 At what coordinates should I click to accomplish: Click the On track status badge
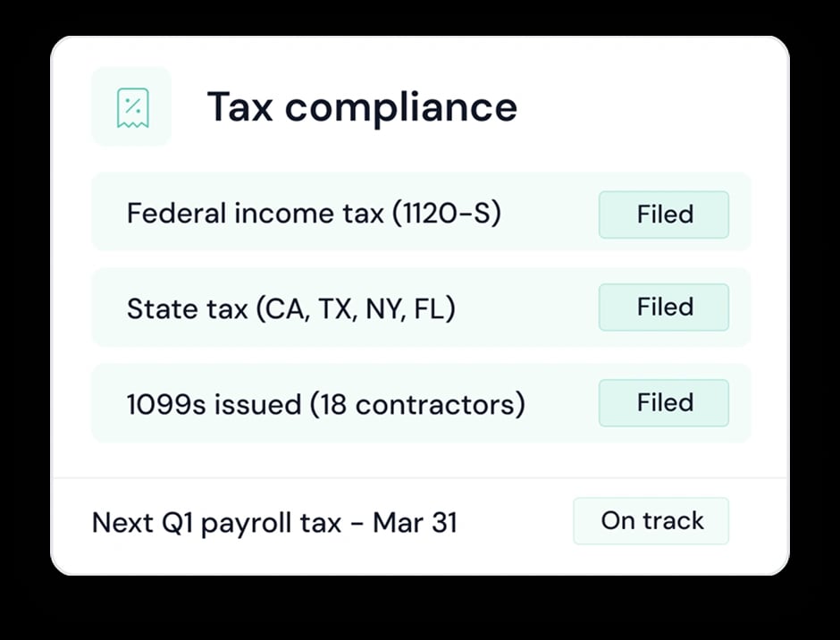click(651, 521)
